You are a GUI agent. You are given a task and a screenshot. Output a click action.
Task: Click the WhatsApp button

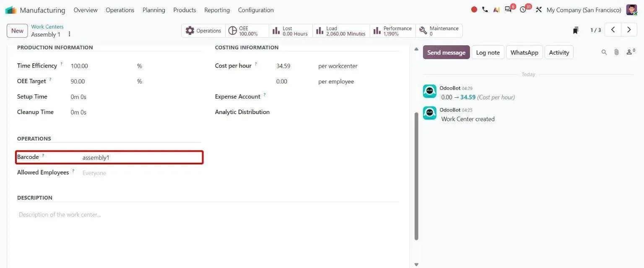click(524, 52)
